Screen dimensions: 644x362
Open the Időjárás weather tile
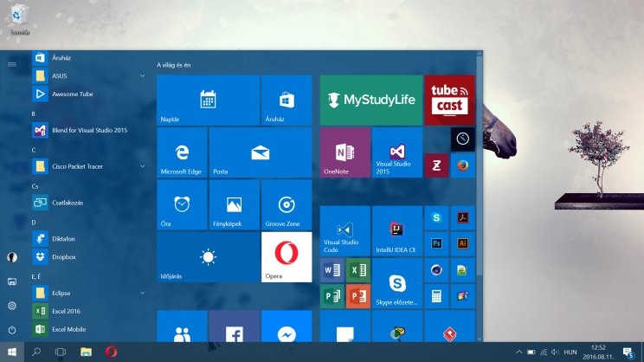click(208, 257)
